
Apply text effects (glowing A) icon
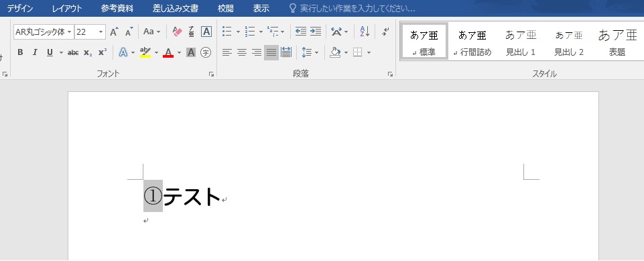(123, 52)
